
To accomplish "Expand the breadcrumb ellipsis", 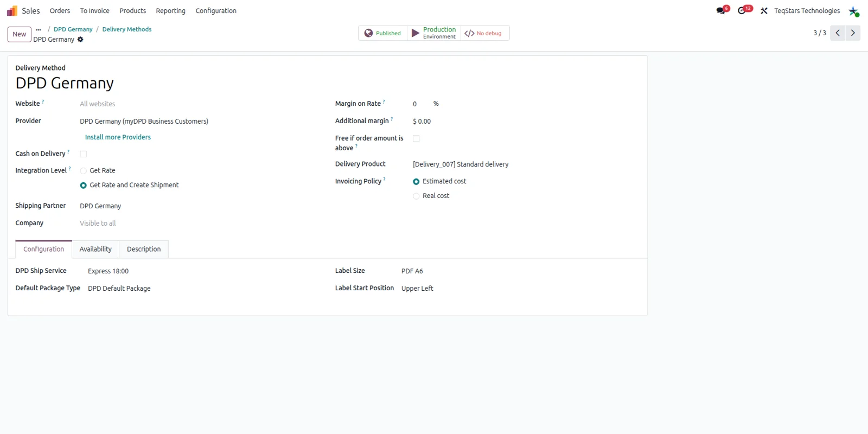I will pyautogui.click(x=39, y=30).
